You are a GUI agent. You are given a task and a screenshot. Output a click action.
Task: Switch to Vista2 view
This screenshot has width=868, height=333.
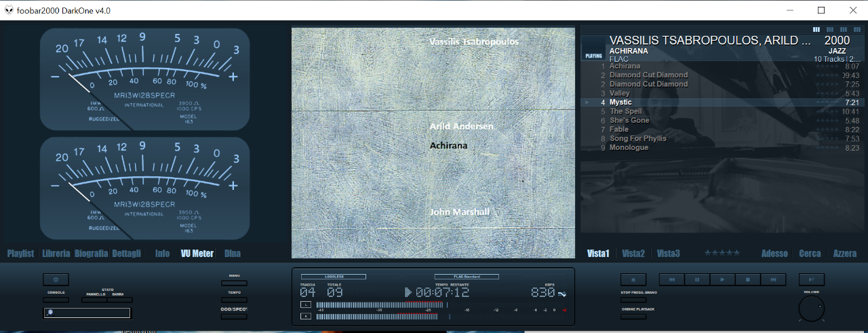(633, 254)
